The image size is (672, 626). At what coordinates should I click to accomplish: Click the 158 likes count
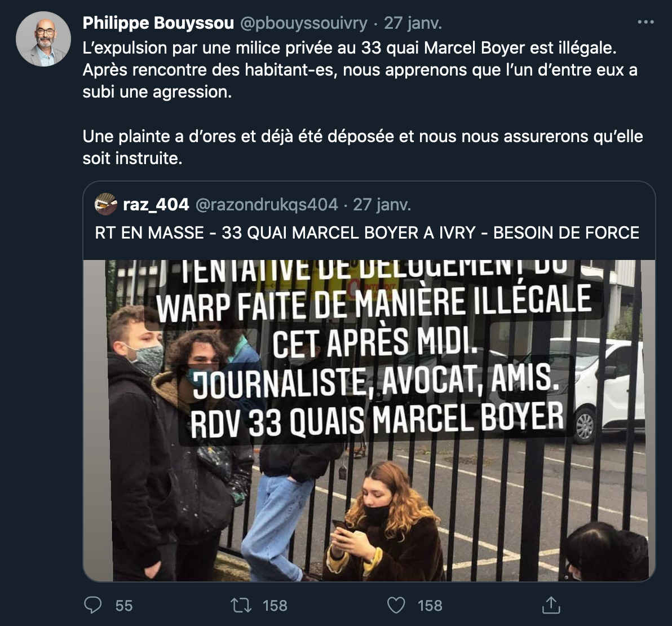tap(430, 606)
